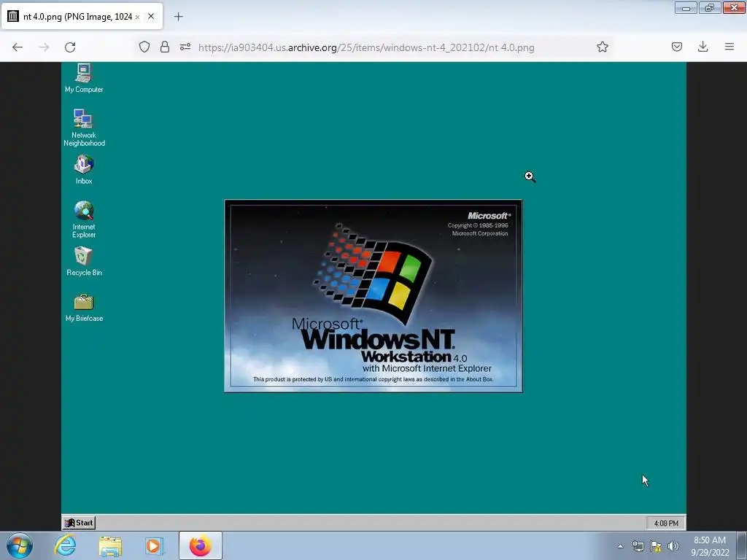Viewport: 747px width, 560px height.
Task: Click the "Copyright © 1985-1996" text
Action: (478, 226)
